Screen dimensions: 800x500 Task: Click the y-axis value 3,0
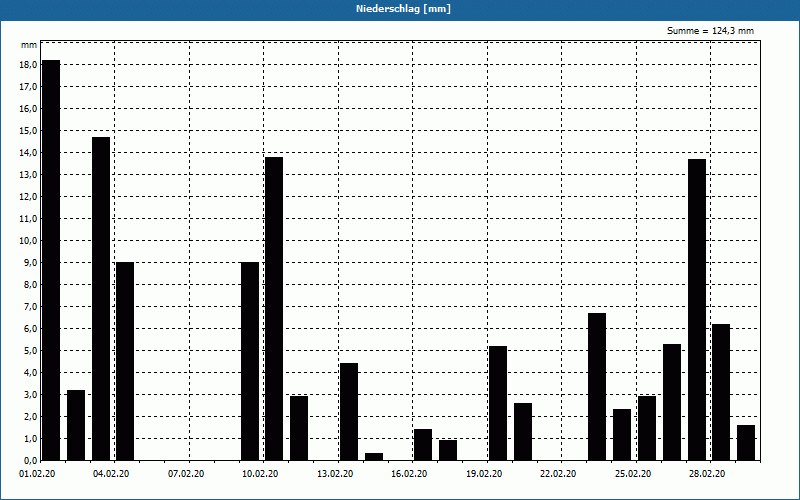point(30,394)
